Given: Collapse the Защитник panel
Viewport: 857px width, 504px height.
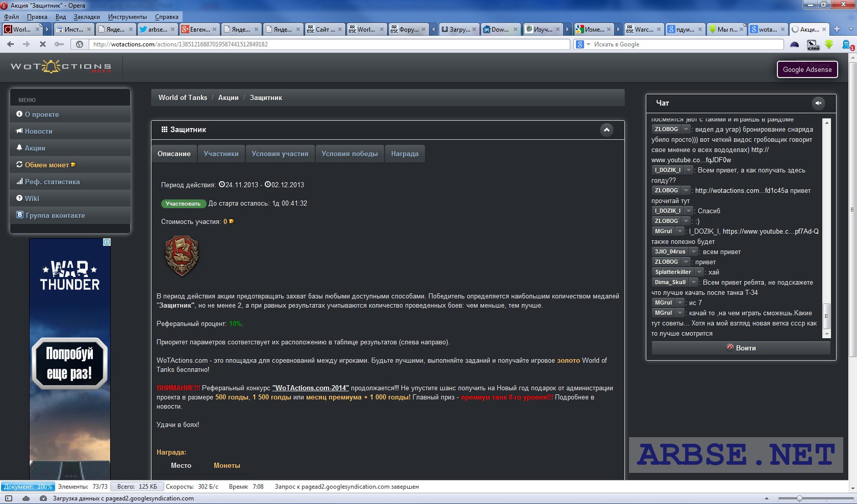Looking at the screenshot, I should [x=607, y=130].
